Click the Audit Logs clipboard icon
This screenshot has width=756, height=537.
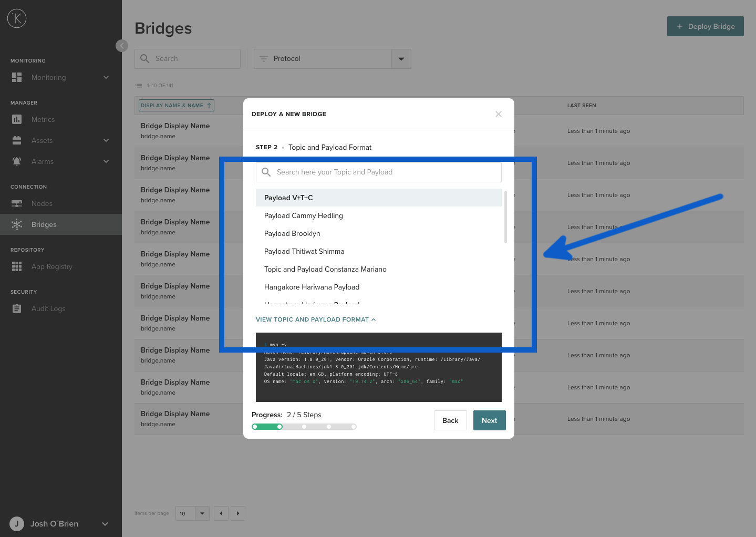coord(17,308)
